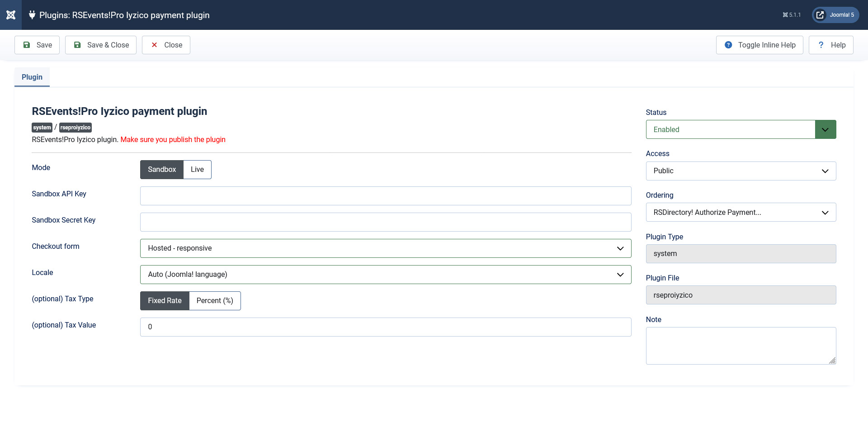
Task: Select Live mode
Action: tap(198, 170)
